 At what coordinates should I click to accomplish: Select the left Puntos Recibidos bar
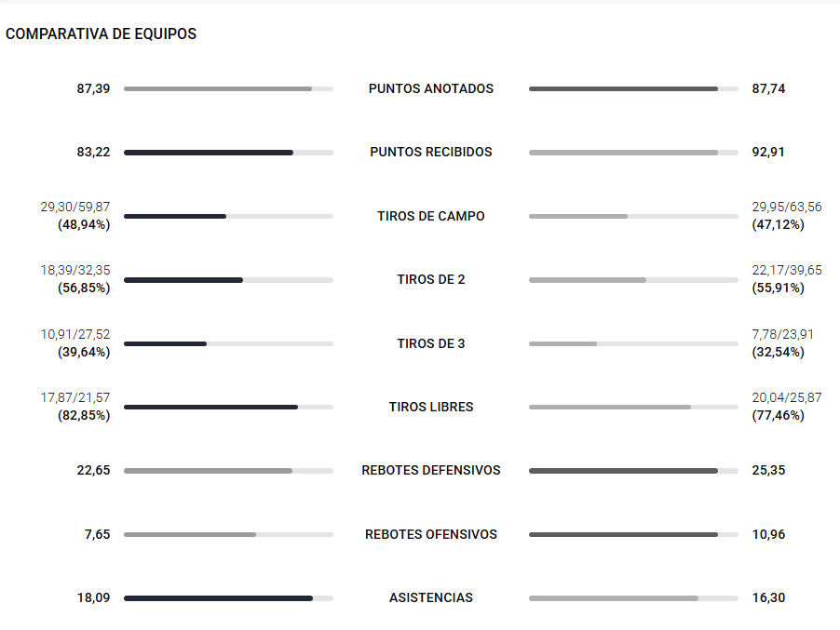228,153
